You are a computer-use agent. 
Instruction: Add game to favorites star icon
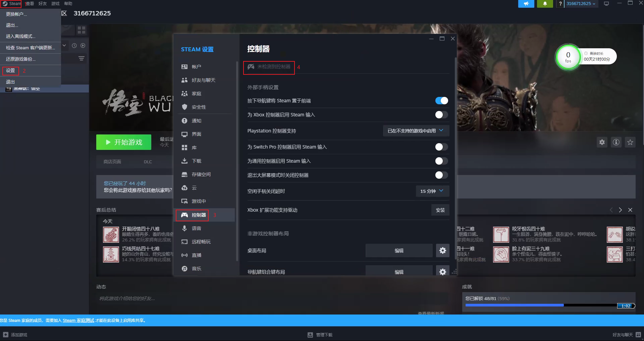[630, 142]
